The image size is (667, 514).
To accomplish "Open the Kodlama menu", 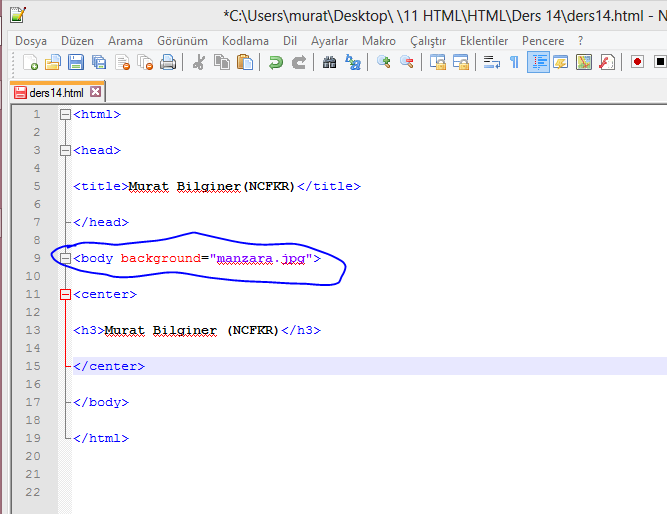I will (245, 41).
